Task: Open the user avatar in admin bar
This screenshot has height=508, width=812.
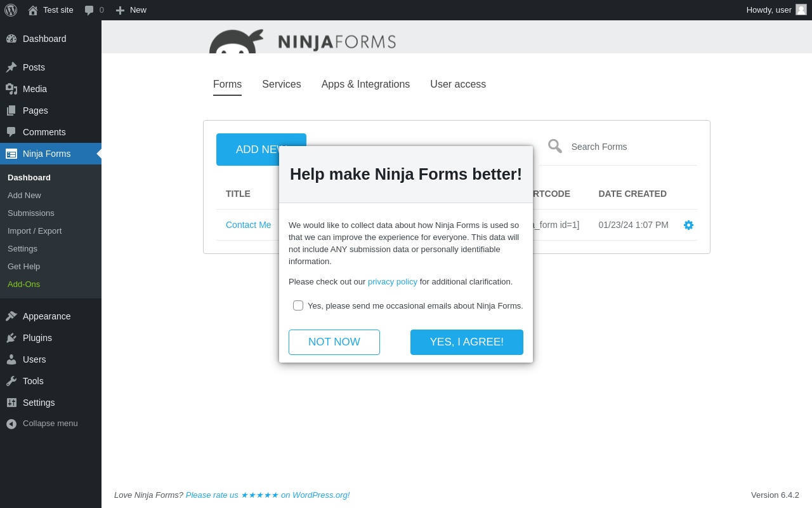Action: (x=801, y=10)
